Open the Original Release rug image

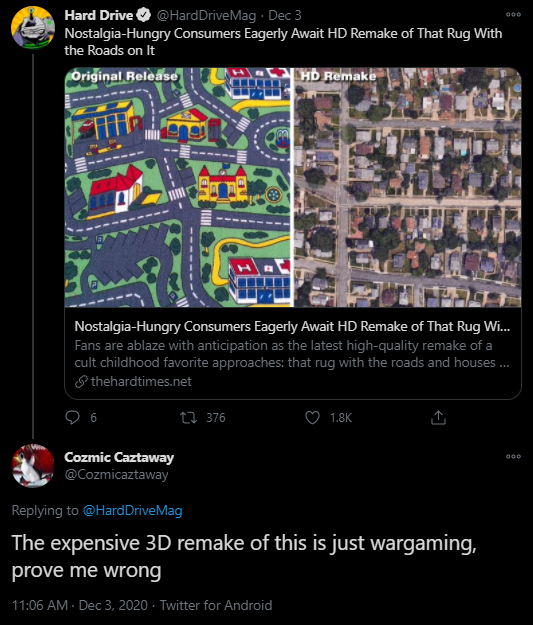coord(179,187)
